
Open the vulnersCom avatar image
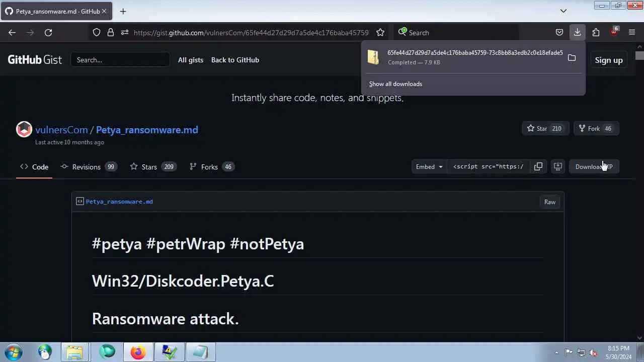click(24, 130)
